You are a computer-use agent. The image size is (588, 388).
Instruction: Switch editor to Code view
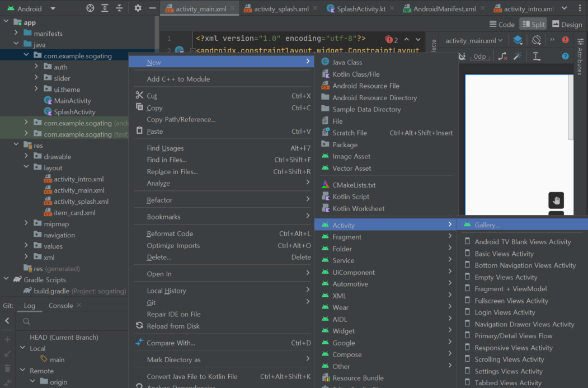502,25
